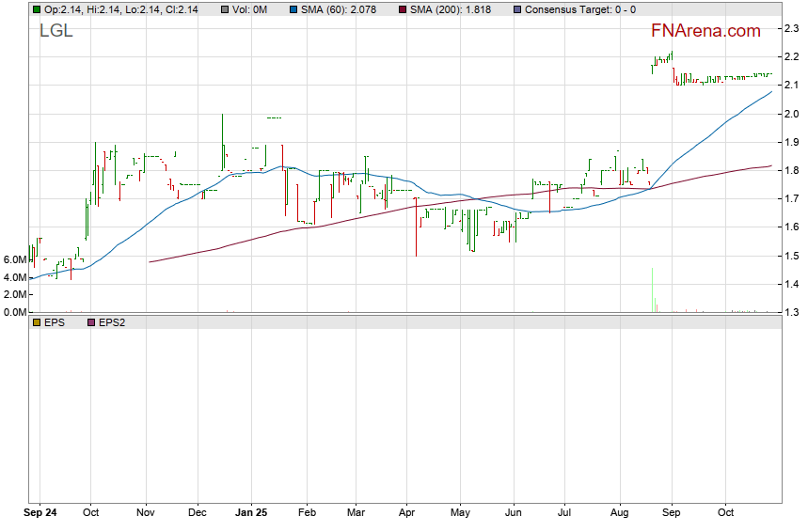Click the Consensus Target: 0 - 0 text
The image size is (808, 532).
pos(579,9)
